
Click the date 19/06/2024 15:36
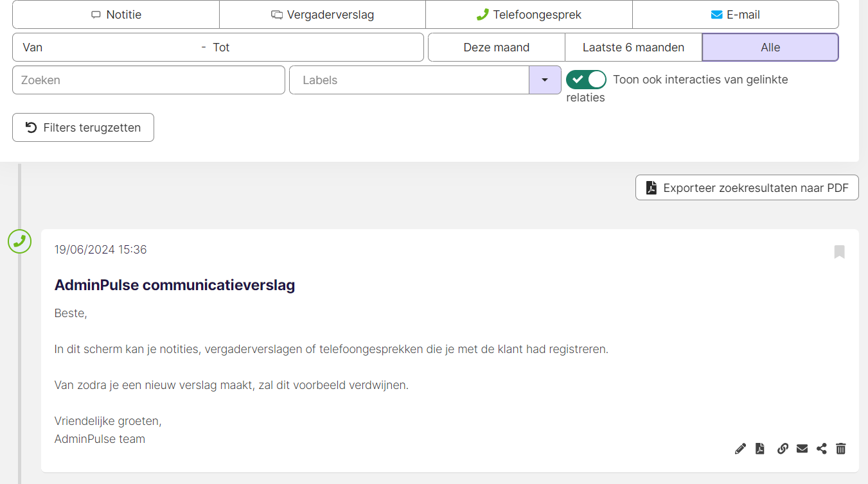pos(101,250)
